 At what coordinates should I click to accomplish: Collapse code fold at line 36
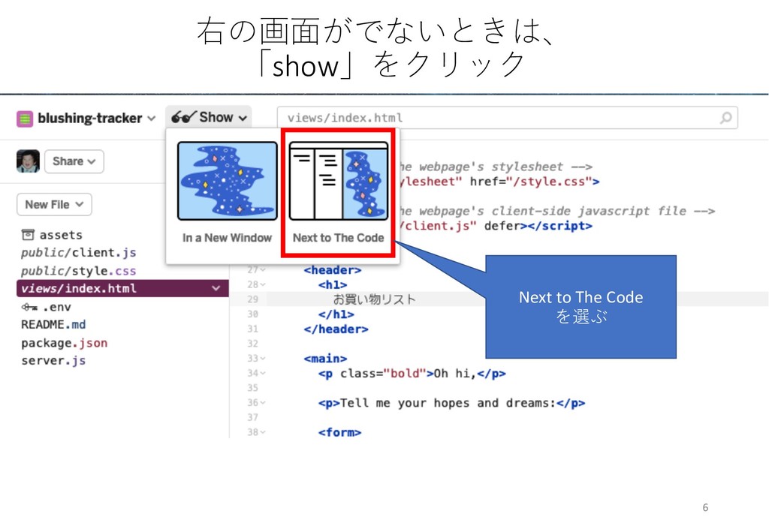point(264,403)
